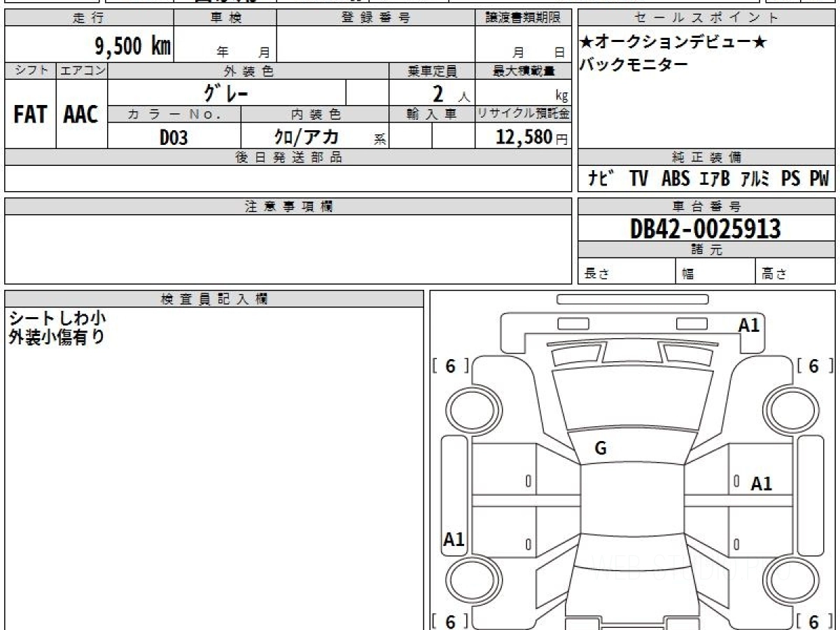Select chassis number DB42-0025913
The width and height of the screenshot is (840, 630).
(706, 228)
